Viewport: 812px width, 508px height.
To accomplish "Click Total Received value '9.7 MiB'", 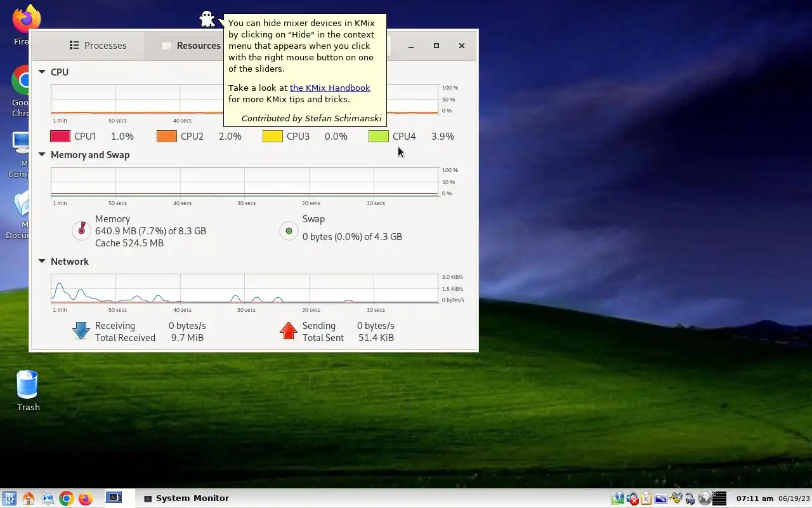I will pos(187,338).
